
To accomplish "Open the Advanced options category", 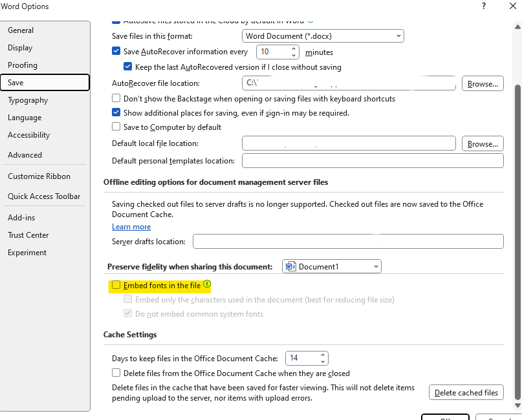I will (45, 155).
